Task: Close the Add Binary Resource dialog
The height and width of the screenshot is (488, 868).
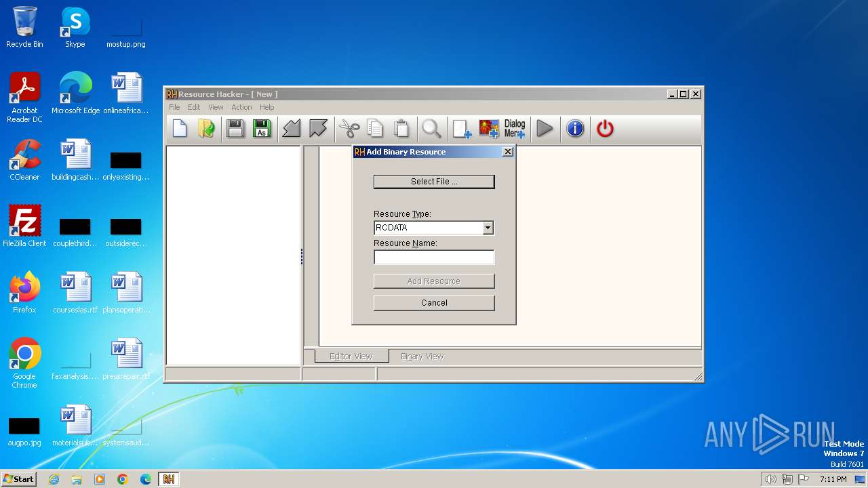Action: coord(508,152)
